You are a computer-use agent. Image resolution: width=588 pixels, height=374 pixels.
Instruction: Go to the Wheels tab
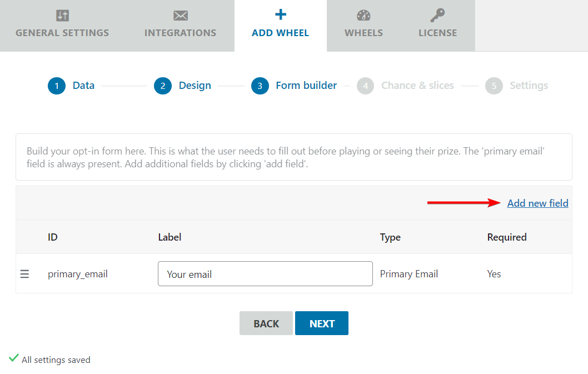tap(364, 26)
